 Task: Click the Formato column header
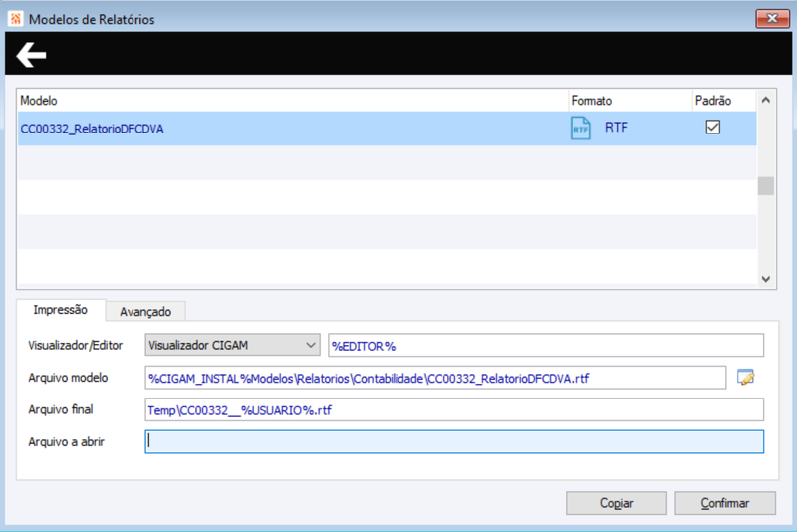[x=631, y=100]
